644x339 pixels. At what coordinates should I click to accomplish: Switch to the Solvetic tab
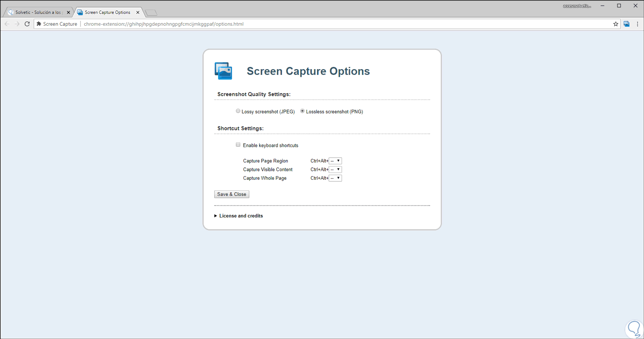coord(38,12)
